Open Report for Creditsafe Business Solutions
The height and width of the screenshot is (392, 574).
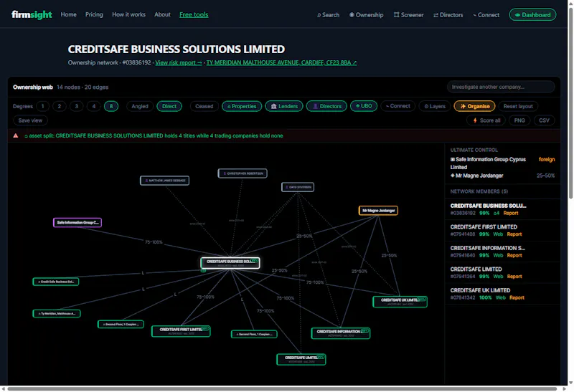pyautogui.click(x=511, y=213)
